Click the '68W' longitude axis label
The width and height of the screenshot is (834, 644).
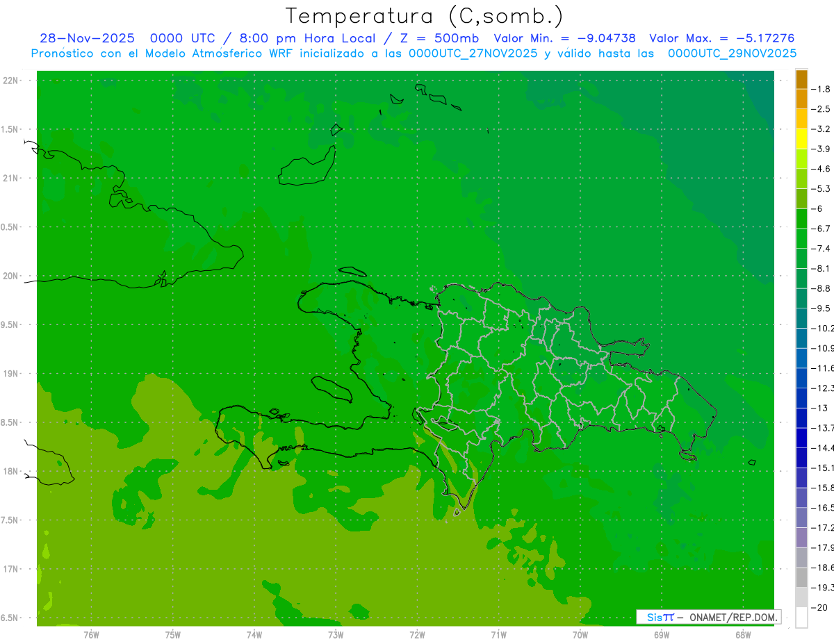tap(742, 634)
